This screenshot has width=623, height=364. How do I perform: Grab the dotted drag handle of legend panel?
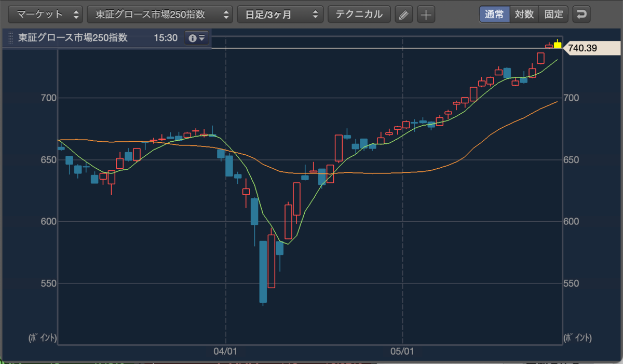click(10, 38)
